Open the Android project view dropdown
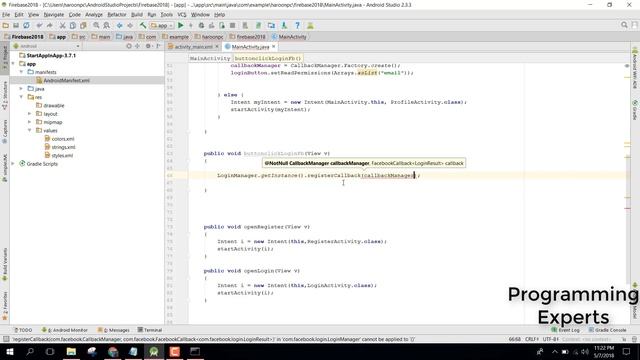Image resolution: width=640 pixels, height=360 pixels. 46,46
